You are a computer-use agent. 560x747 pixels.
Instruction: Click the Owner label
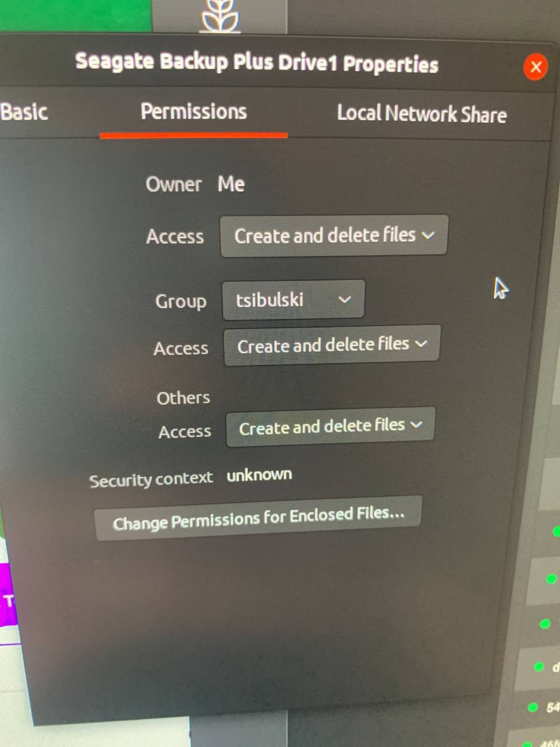pyautogui.click(x=174, y=184)
